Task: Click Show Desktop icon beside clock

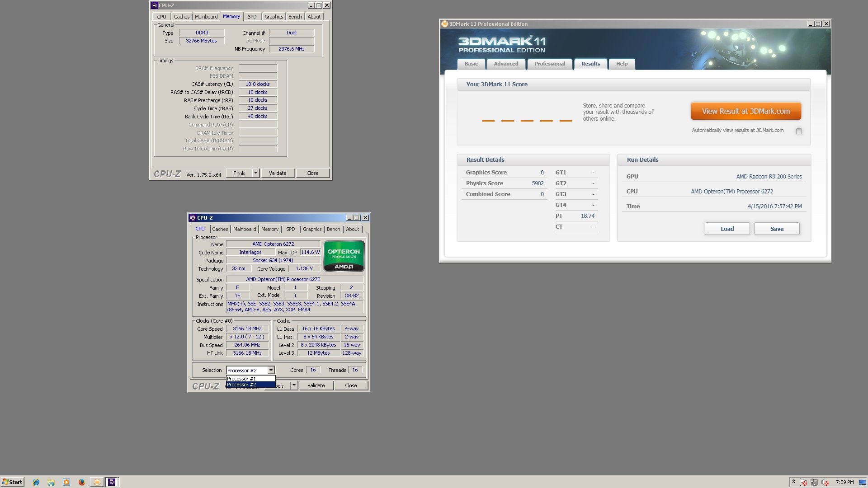Action: [x=863, y=482]
